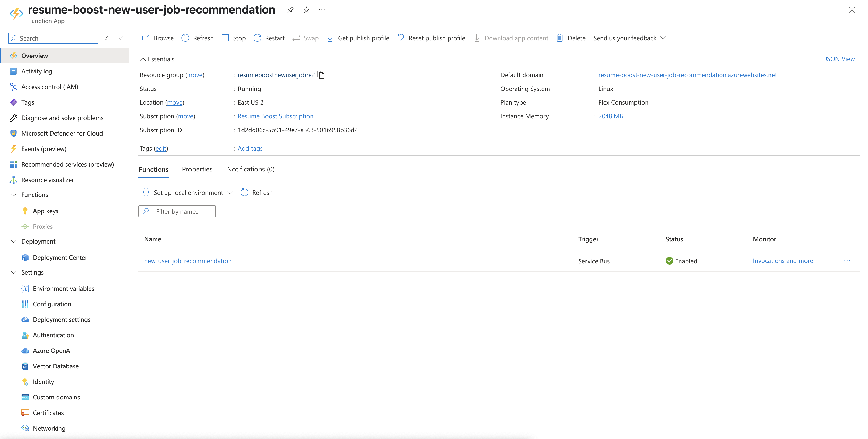Switch to the Properties tab

[197, 169]
